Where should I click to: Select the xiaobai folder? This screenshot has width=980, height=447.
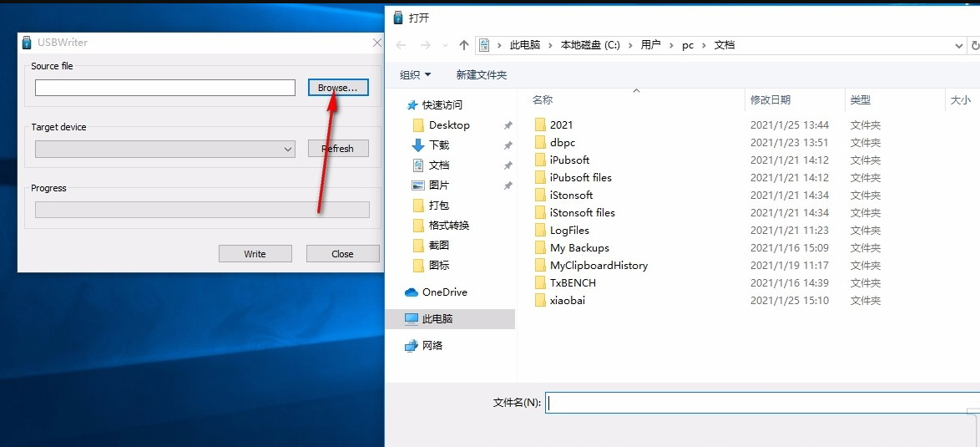[568, 300]
